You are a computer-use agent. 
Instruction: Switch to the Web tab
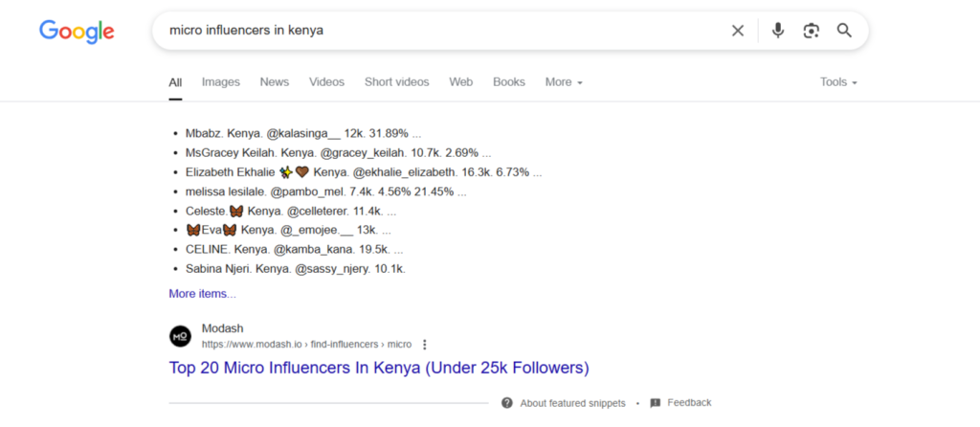(x=461, y=82)
